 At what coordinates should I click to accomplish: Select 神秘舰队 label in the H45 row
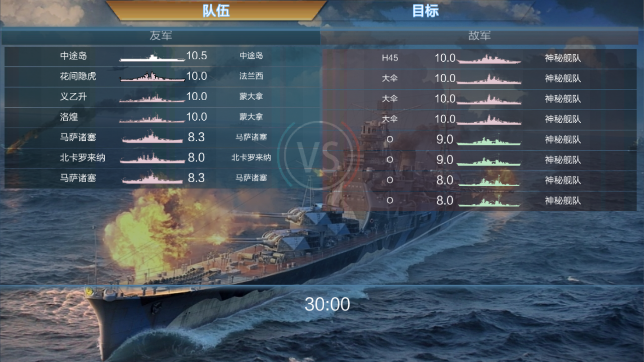pos(562,58)
